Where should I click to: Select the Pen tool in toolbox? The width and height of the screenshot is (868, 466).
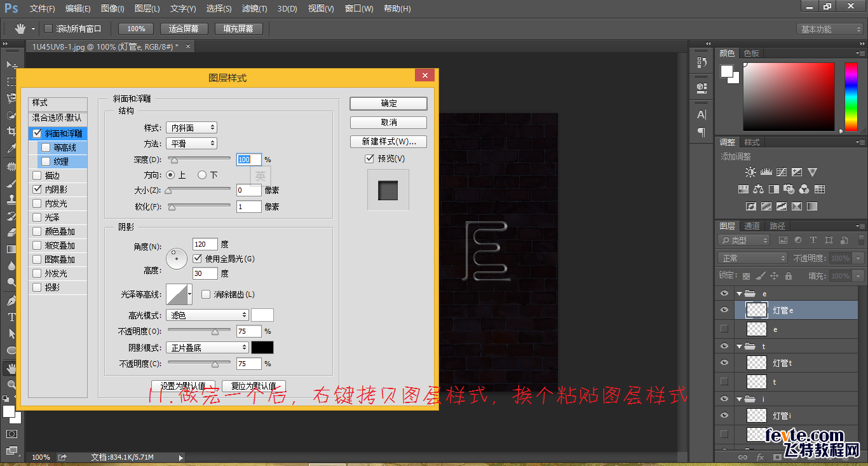coord(11,299)
